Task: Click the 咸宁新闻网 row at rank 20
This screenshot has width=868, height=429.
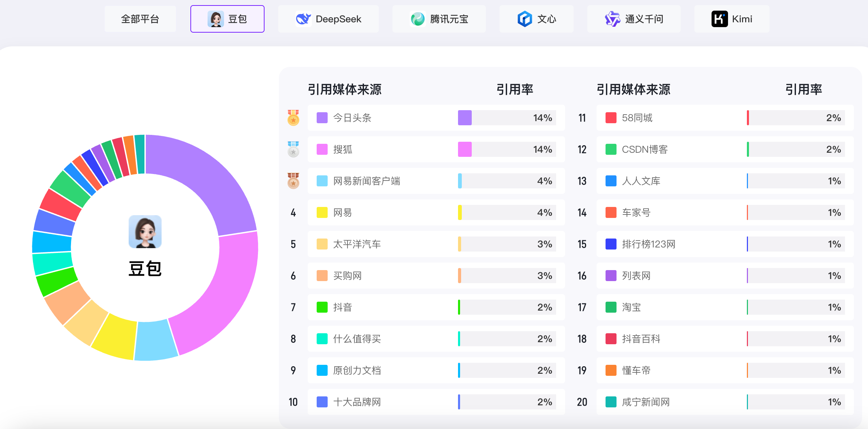Action: [x=646, y=402]
